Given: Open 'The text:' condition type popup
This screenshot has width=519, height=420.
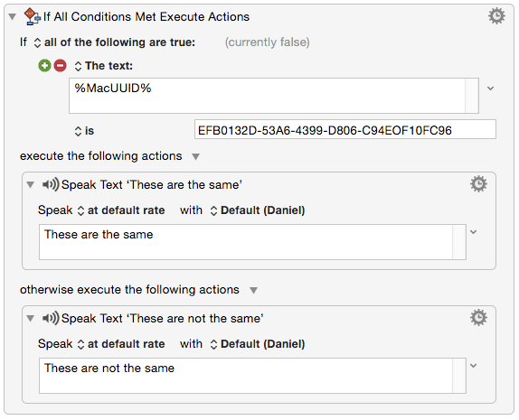Looking at the screenshot, I should pyautogui.click(x=104, y=66).
